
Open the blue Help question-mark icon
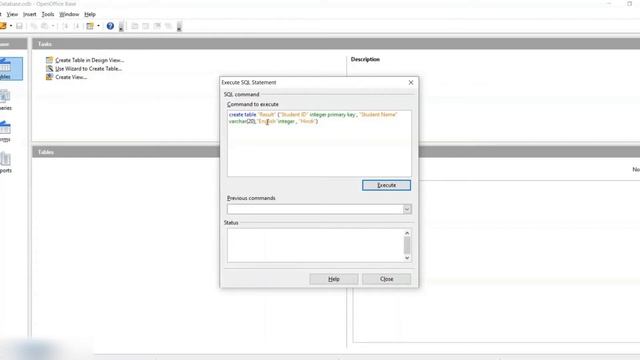pyautogui.click(x=110, y=26)
